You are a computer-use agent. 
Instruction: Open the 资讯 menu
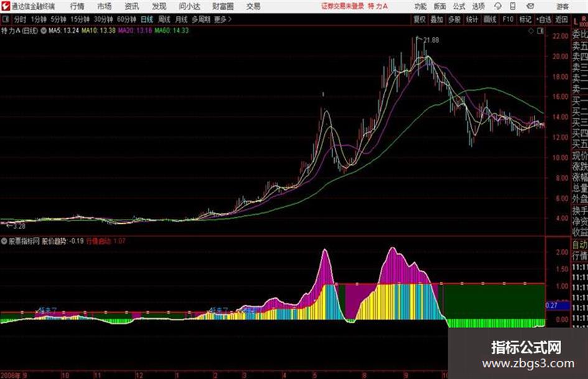[x=132, y=6]
